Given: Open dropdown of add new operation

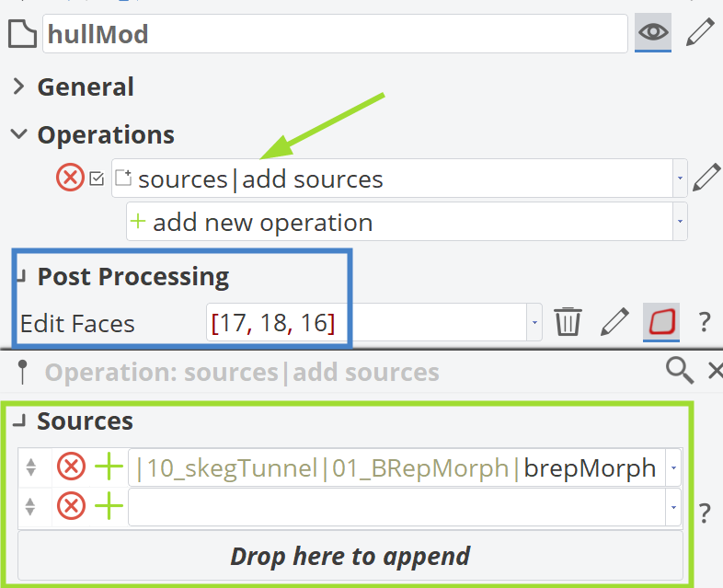Looking at the screenshot, I should click(x=680, y=222).
